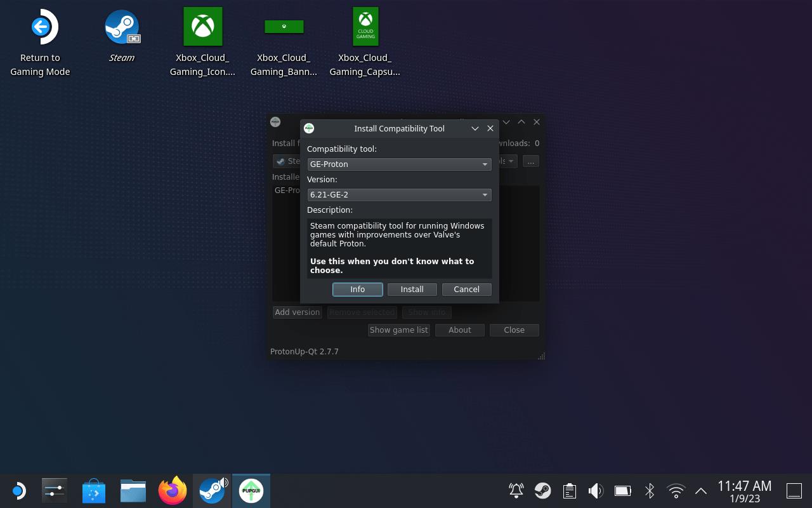Click the Install button
The height and width of the screenshot is (508, 812).
pos(412,290)
